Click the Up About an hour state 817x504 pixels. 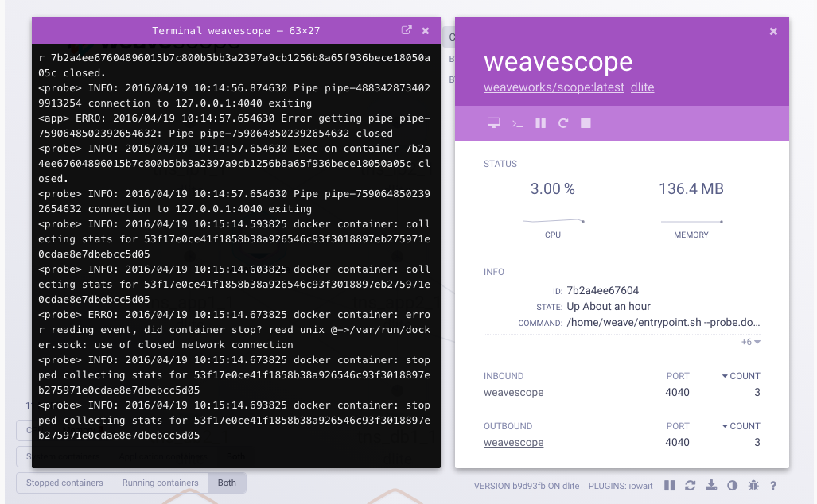(x=609, y=307)
